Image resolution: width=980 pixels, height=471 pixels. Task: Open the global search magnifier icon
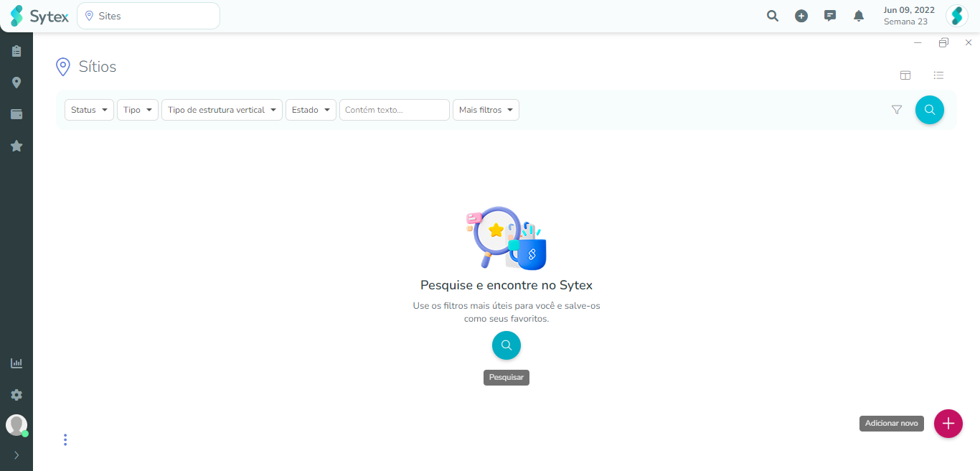[773, 16]
